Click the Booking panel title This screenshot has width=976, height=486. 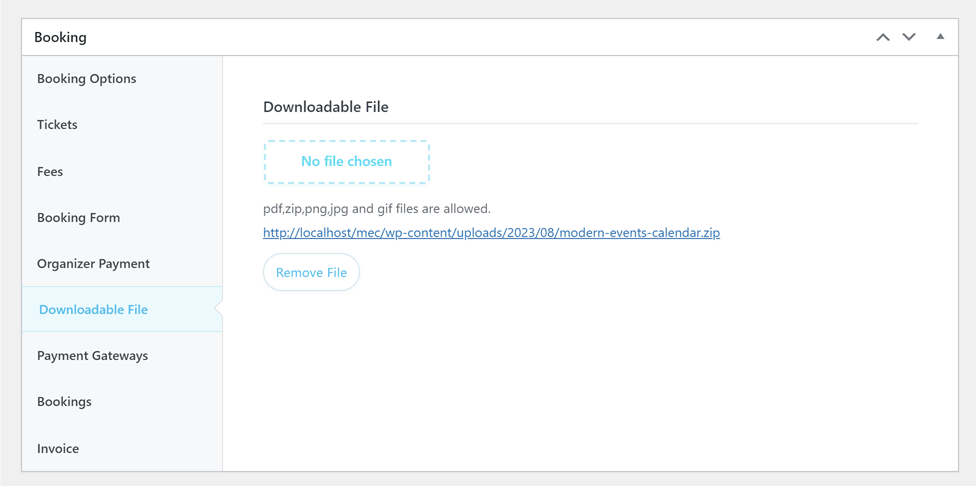click(60, 37)
